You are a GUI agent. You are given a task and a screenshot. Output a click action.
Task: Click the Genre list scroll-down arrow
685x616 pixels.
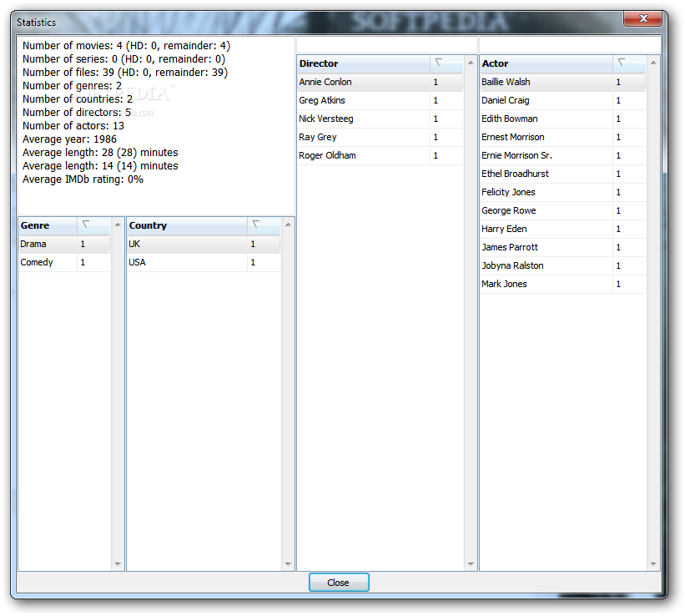coord(118,564)
